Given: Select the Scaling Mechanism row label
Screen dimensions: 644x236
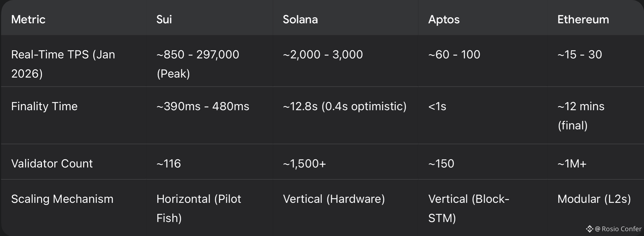Looking at the screenshot, I should tap(62, 199).
